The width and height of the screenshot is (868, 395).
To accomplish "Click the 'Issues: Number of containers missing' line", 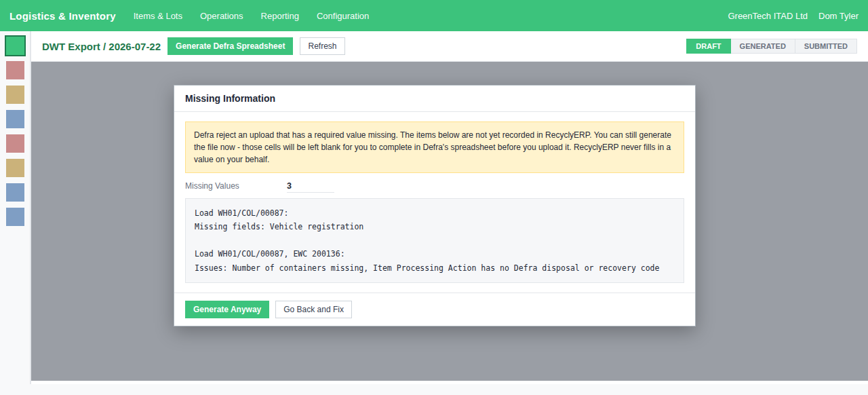I will pyautogui.click(x=427, y=267).
